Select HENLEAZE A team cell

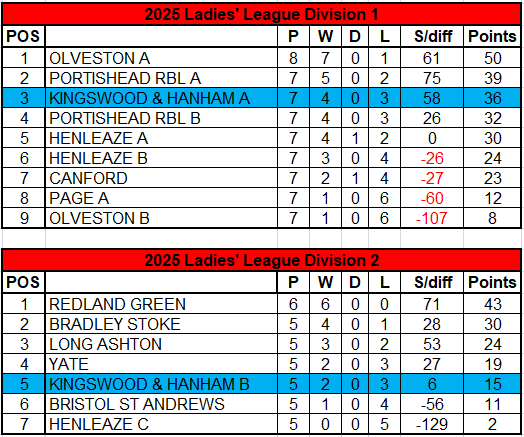[161, 138]
